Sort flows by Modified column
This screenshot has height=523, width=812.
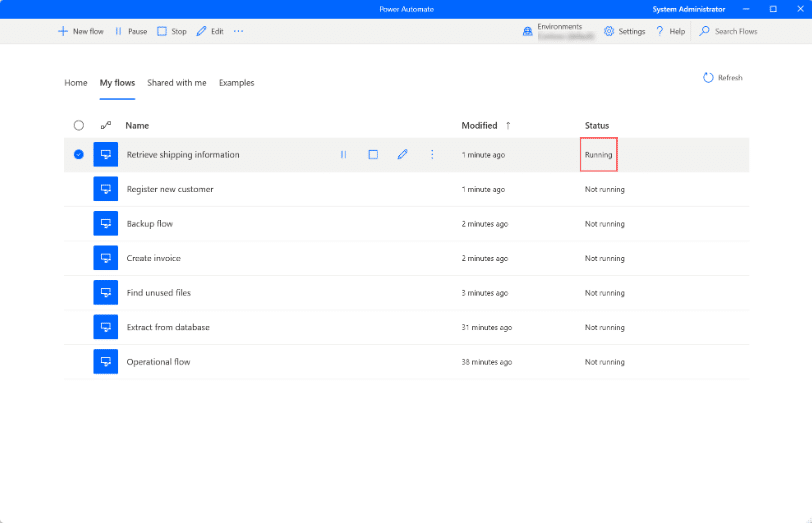click(479, 125)
